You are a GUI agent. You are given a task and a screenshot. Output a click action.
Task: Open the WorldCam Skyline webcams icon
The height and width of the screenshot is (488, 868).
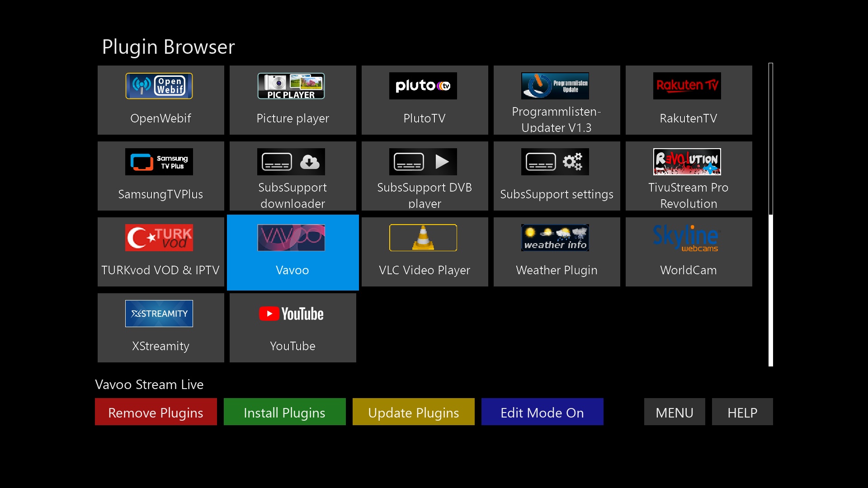(x=687, y=238)
